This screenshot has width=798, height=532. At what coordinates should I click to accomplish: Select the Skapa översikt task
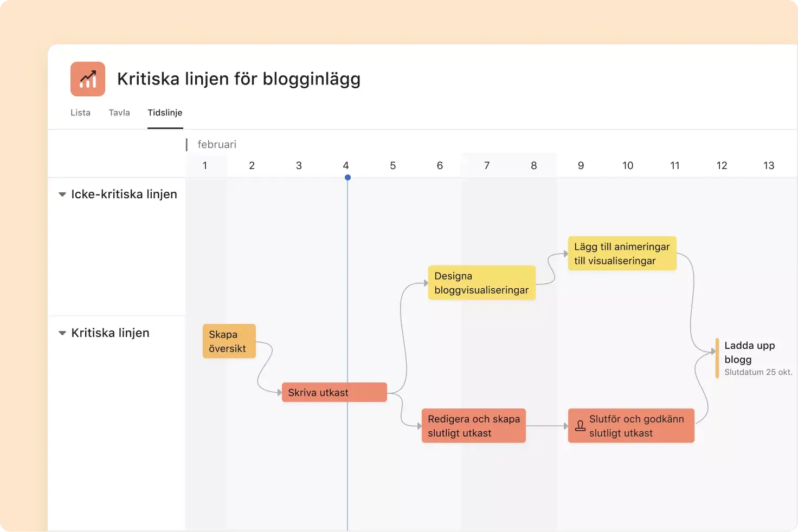pos(228,341)
